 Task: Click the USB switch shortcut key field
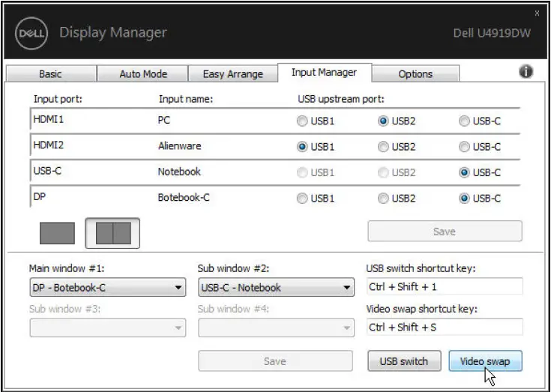[x=445, y=286]
